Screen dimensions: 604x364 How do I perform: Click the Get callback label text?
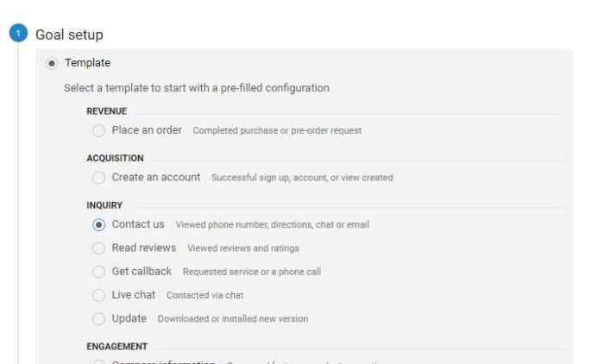tap(142, 271)
